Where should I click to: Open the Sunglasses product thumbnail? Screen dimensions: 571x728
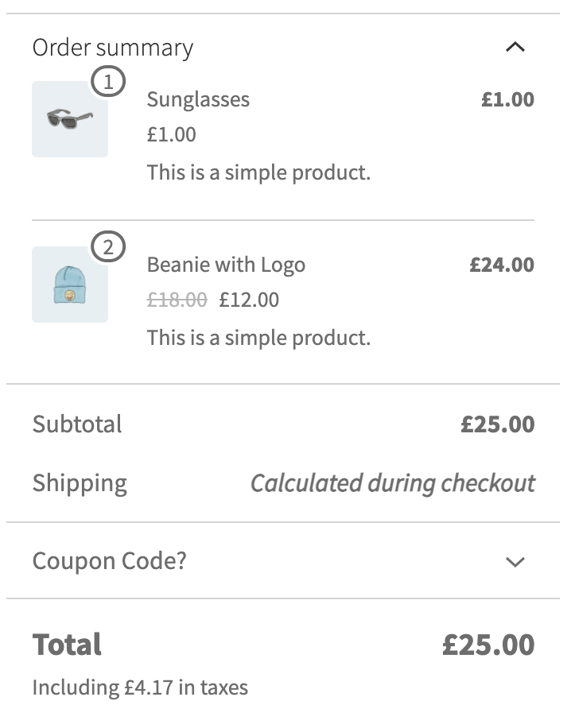pos(70,119)
